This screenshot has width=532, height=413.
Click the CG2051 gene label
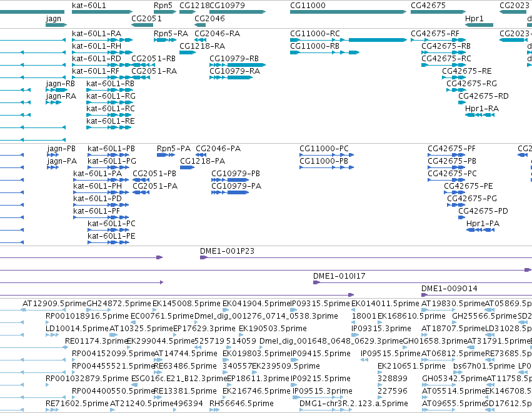click(x=146, y=19)
